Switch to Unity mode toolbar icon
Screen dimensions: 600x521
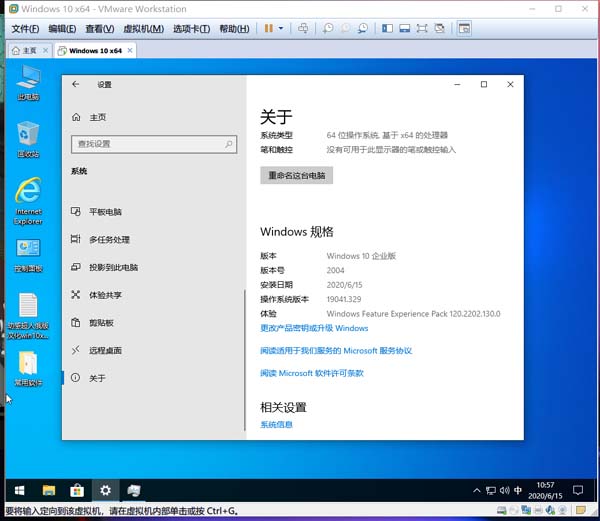click(440, 28)
